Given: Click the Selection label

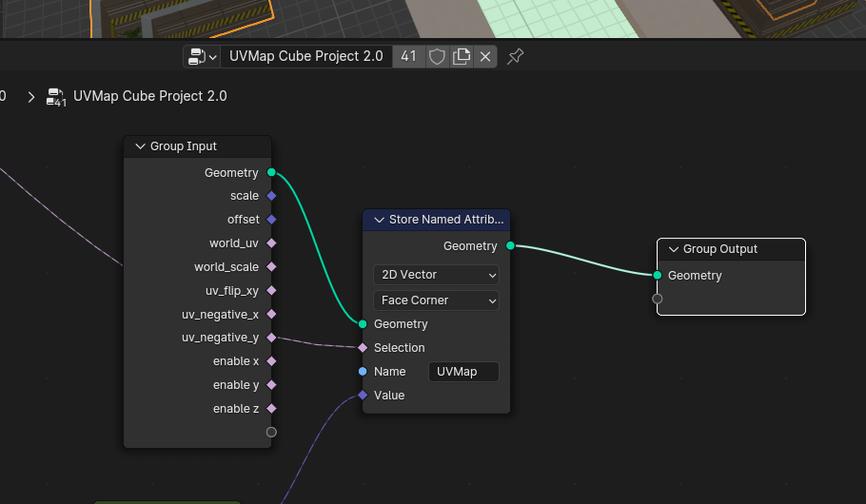Looking at the screenshot, I should pos(400,348).
